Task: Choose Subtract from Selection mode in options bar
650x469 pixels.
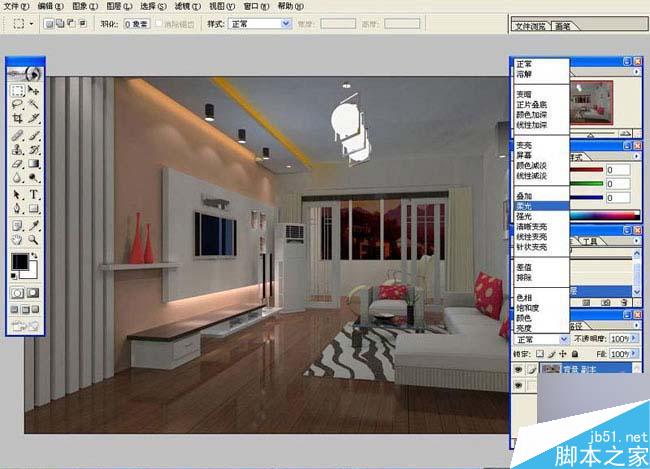Action: click(72, 24)
